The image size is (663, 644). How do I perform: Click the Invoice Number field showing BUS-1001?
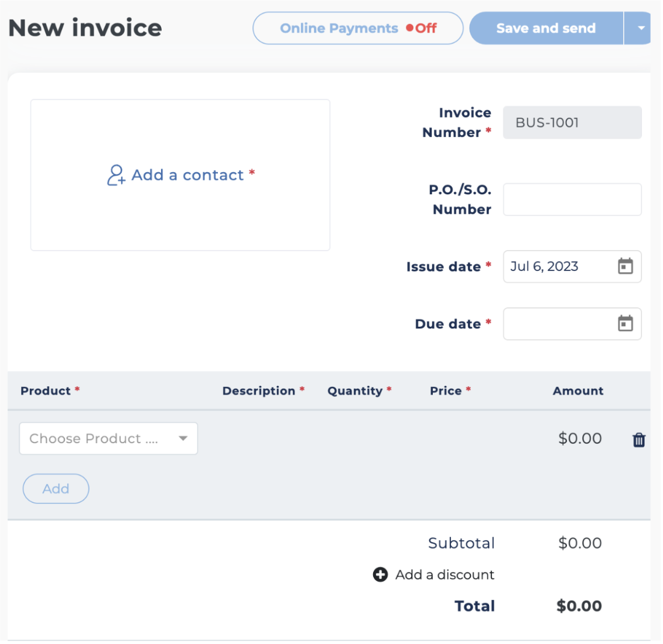(572, 123)
